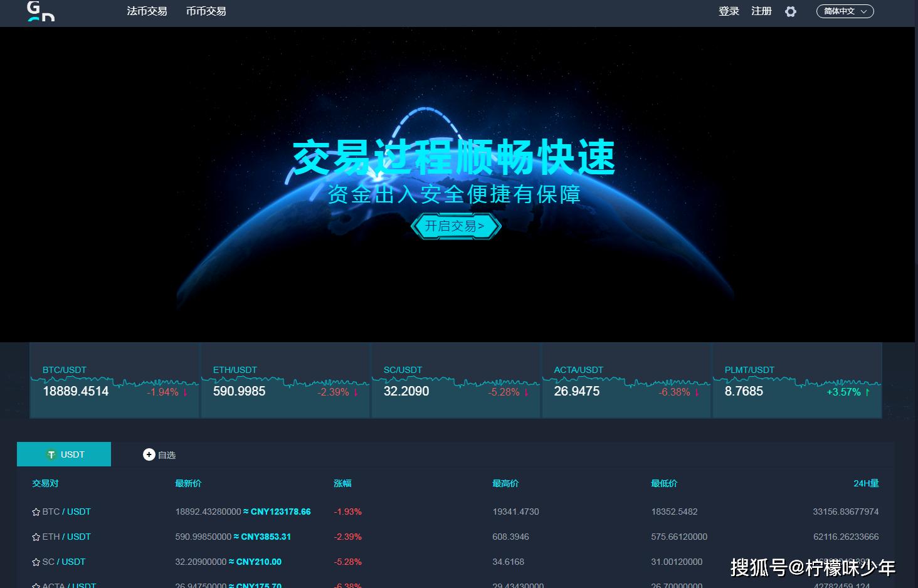Image resolution: width=918 pixels, height=588 pixels.
Task: Click the plus icon beside 自选
Action: click(149, 454)
